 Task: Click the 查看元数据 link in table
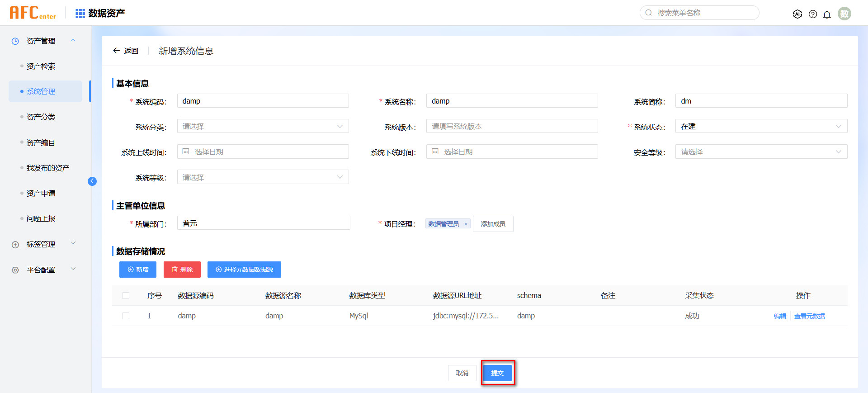(809, 316)
